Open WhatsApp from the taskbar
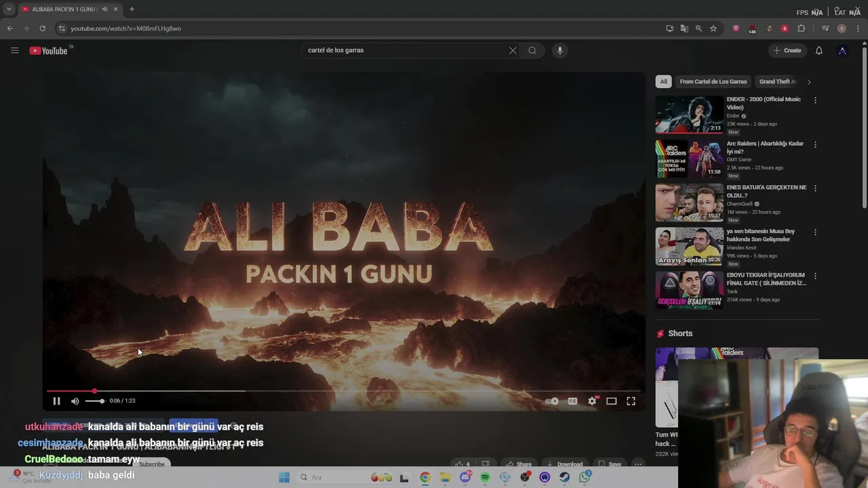The width and height of the screenshot is (868, 488). (585, 477)
